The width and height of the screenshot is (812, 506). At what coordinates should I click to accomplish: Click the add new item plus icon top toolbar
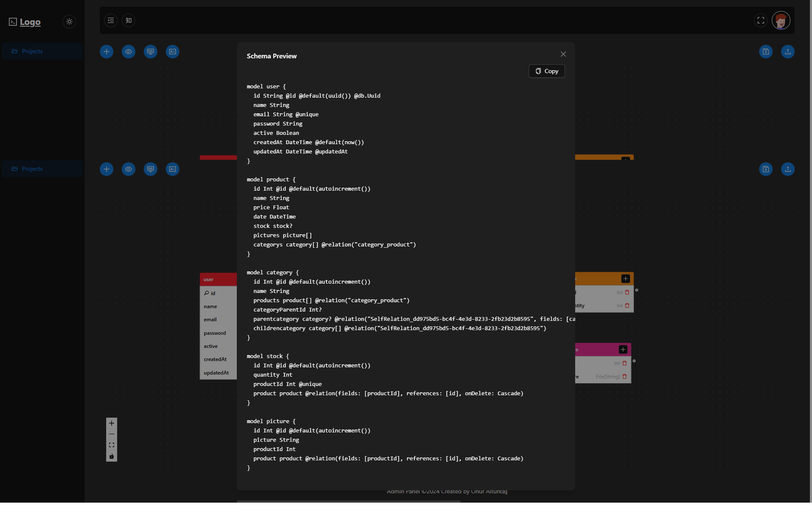pos(107,51)
